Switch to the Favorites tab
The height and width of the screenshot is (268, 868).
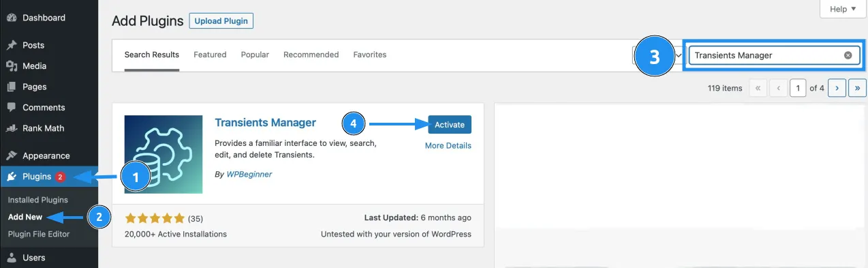tap(370, 55)
